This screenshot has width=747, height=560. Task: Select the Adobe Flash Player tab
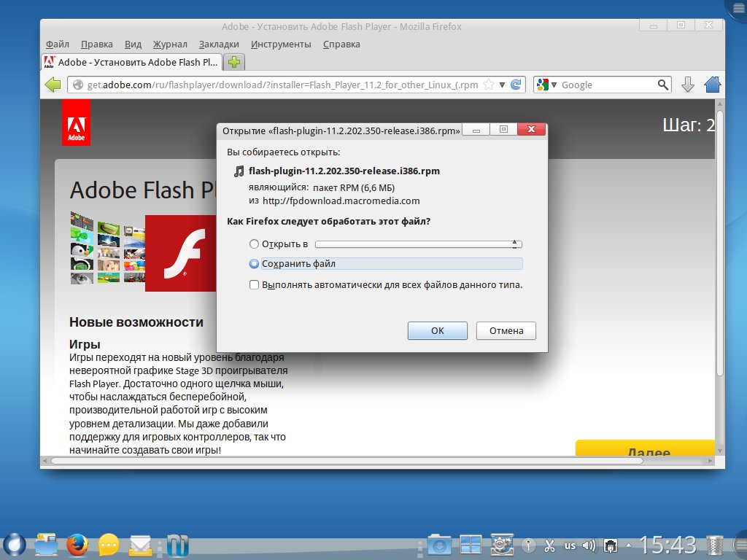tap(132, 63)
